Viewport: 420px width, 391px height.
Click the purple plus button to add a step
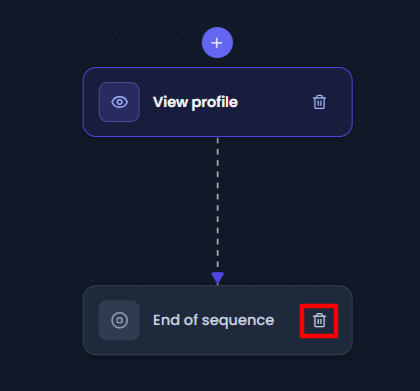click(x=217, y=43)
